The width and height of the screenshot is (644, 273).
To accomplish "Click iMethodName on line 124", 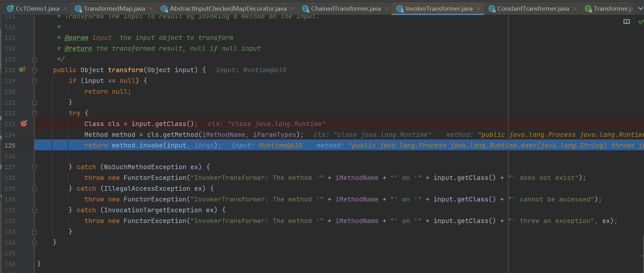I will click(223, 135).
